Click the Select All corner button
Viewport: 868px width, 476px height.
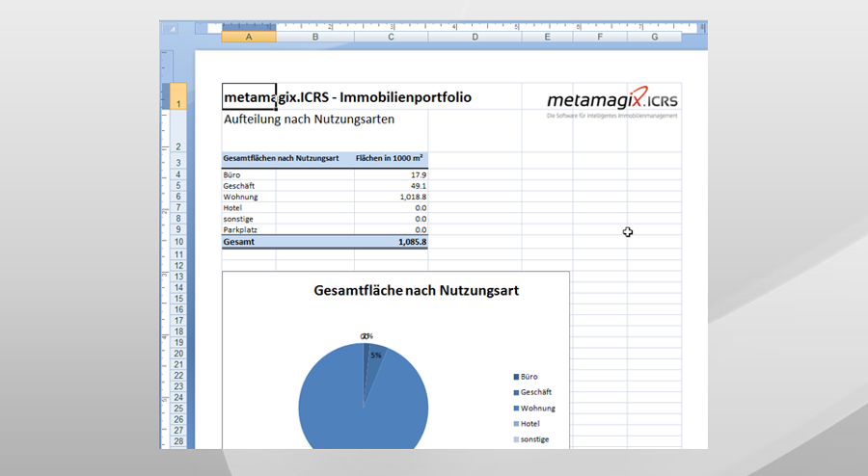point(172,28)
